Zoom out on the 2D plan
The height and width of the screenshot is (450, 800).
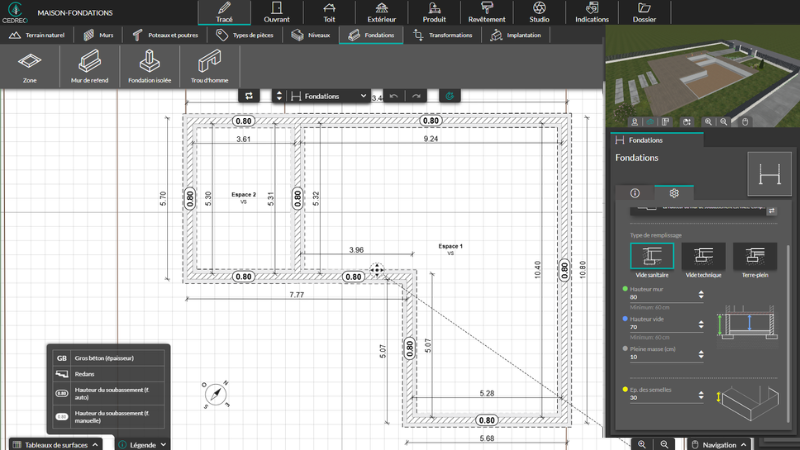point(664,444)
